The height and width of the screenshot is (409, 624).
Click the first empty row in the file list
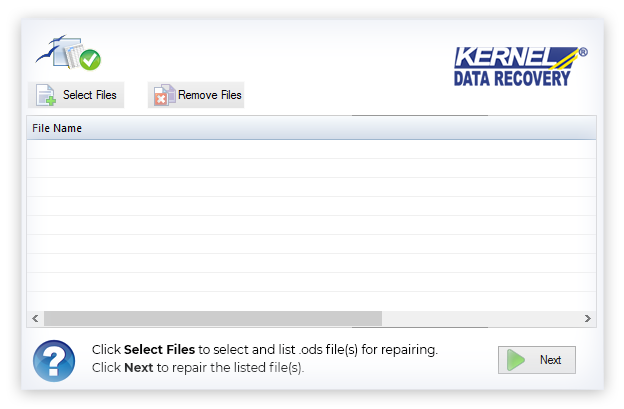click(310, 149)
